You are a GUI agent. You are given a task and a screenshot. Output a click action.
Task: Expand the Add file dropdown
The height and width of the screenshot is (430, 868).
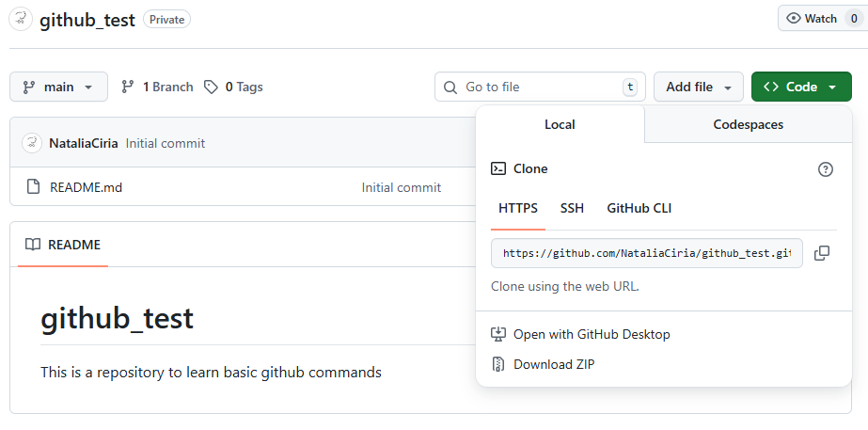point(698,87)
